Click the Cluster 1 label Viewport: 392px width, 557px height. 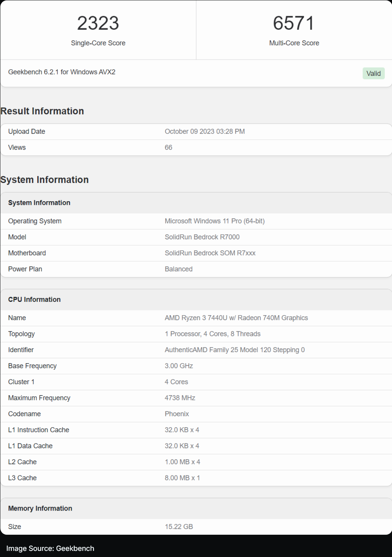(x=21, y=382)
